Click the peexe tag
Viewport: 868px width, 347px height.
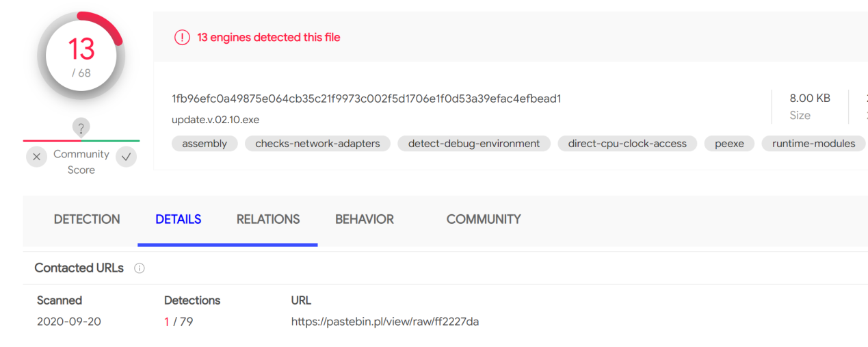tap(729, 144)
